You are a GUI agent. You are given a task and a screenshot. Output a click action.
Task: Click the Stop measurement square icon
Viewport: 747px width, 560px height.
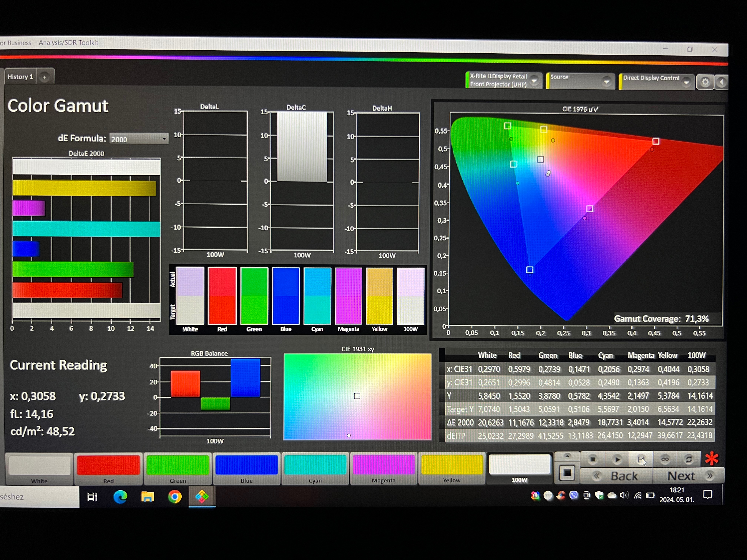tap(592, 459)
